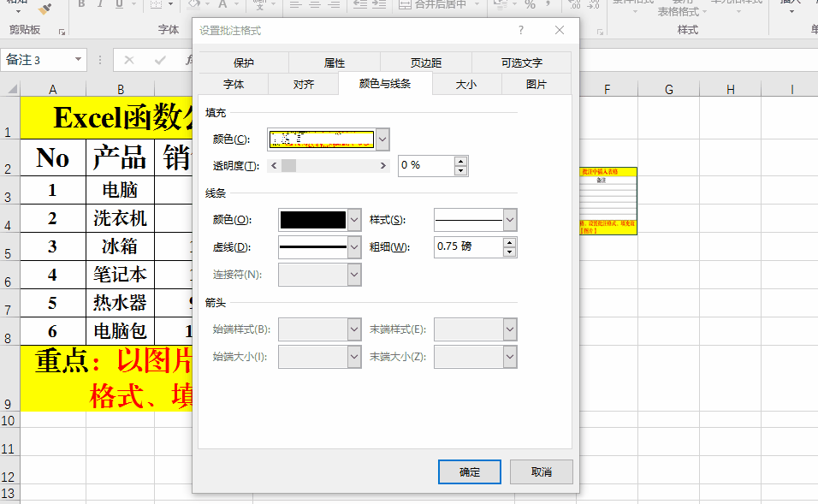Image resolution: width=818 pixels, height=504 pixels.
Task: Switch to the 大小 tab
Action: coord(466,84)
